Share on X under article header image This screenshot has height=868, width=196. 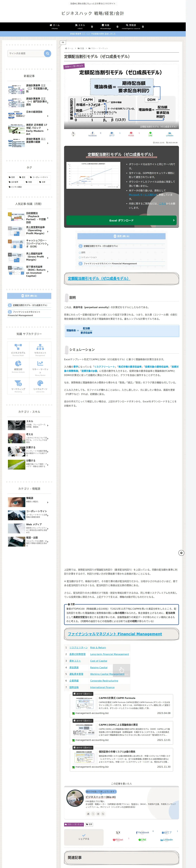(73, 134)
